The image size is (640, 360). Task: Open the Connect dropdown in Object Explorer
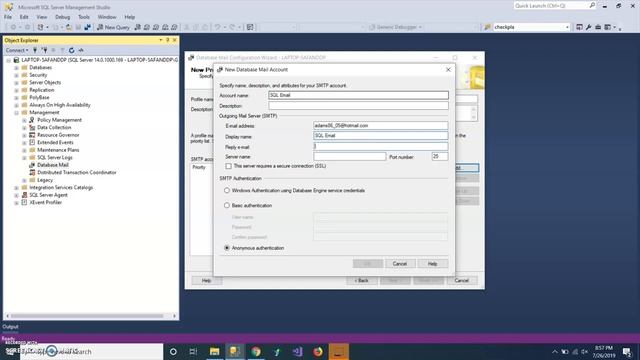(x=17, y=50)
